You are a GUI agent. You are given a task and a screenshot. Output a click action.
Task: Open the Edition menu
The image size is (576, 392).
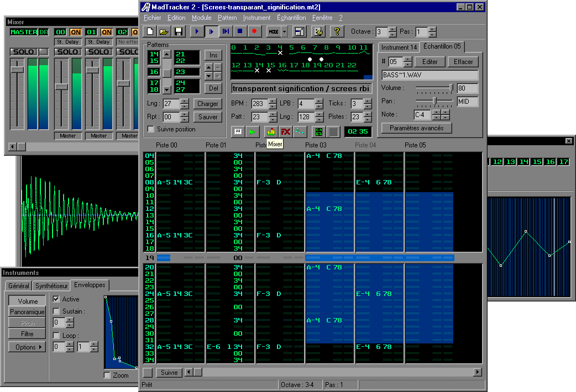pyautogui.click(x=176, y=18)
